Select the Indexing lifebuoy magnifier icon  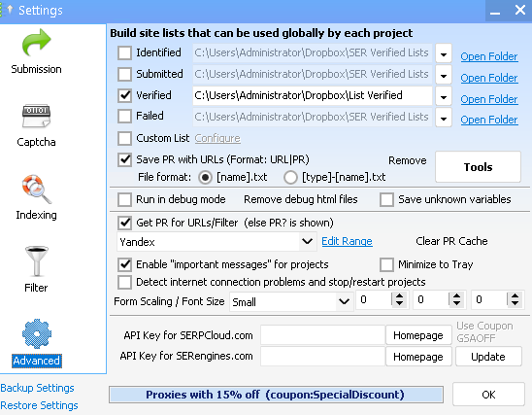coord(36,190)
